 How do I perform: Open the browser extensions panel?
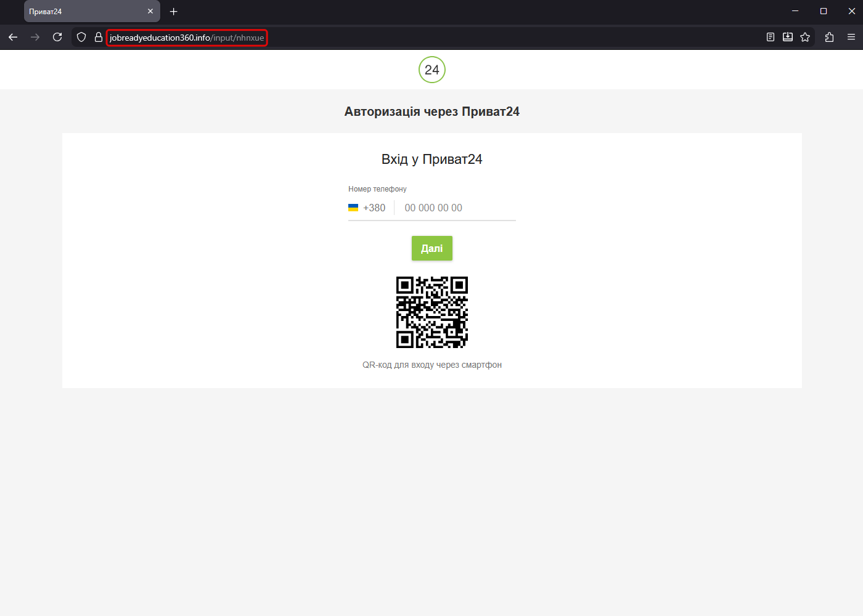[x=829, y=38]
